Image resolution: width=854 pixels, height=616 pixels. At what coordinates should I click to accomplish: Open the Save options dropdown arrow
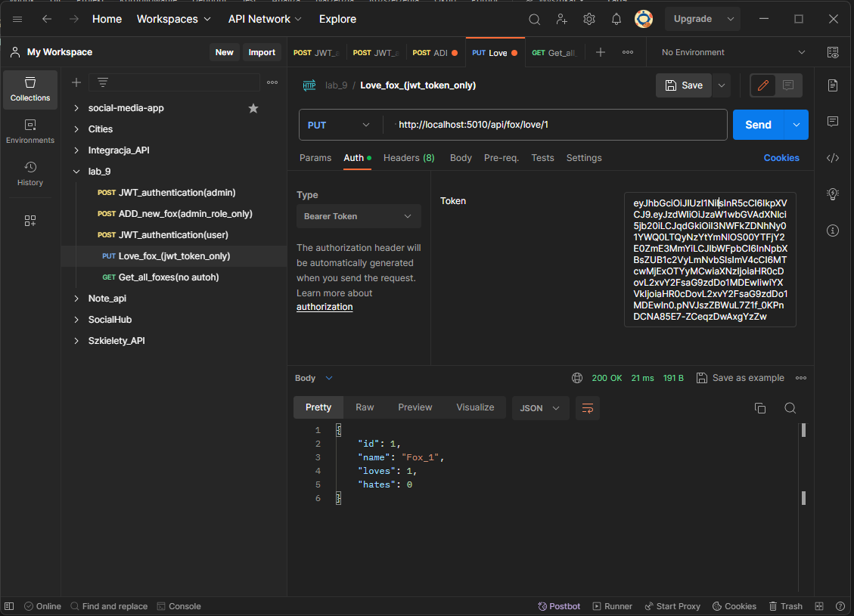(x=722, y=85)
